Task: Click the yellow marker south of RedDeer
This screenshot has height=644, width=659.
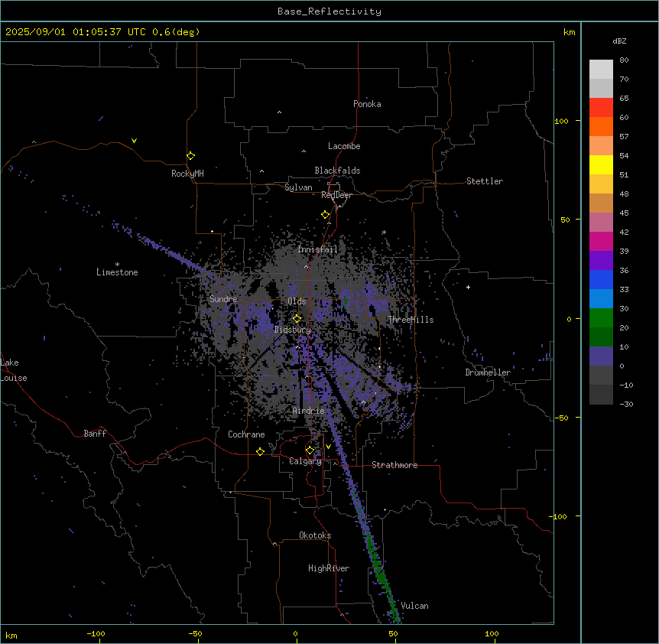Action: (325, 215)
